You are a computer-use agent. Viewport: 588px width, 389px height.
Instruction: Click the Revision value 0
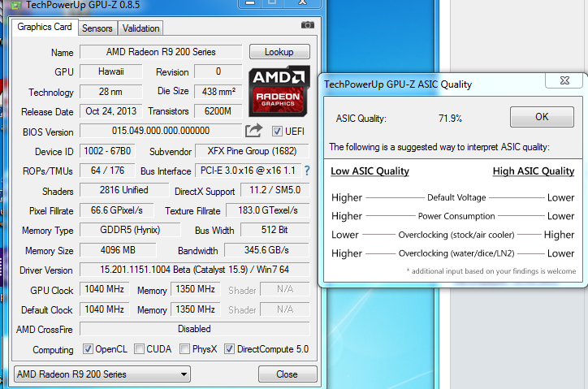click(x=218, y=71)
